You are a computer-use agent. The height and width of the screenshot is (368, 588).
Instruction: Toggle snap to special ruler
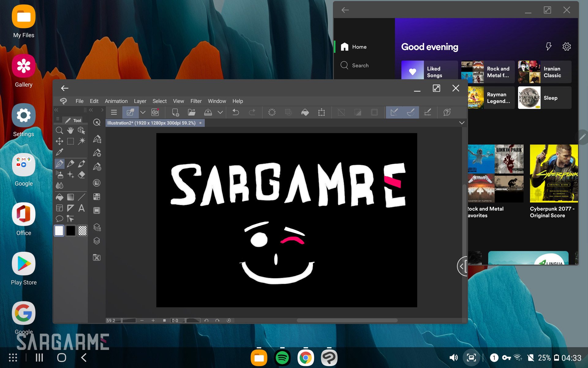click(411, 112)
